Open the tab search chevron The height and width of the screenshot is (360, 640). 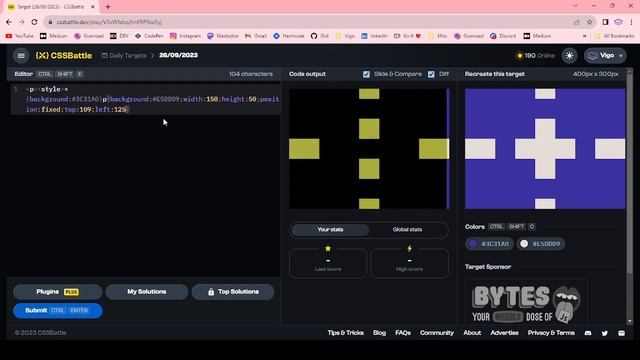tap(575, 6)
